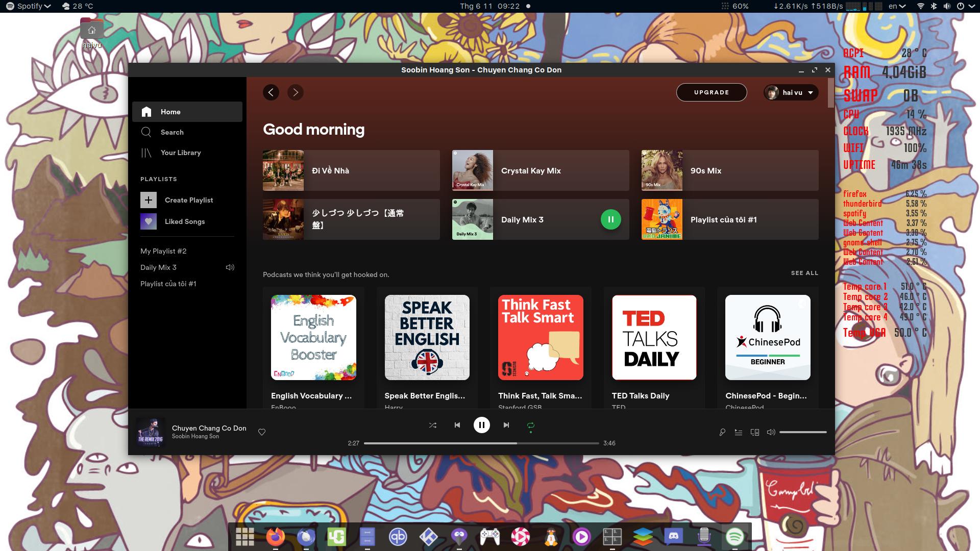
Task: Open Playlist của tôi #1 in sidebar
Action: (168, 284)
